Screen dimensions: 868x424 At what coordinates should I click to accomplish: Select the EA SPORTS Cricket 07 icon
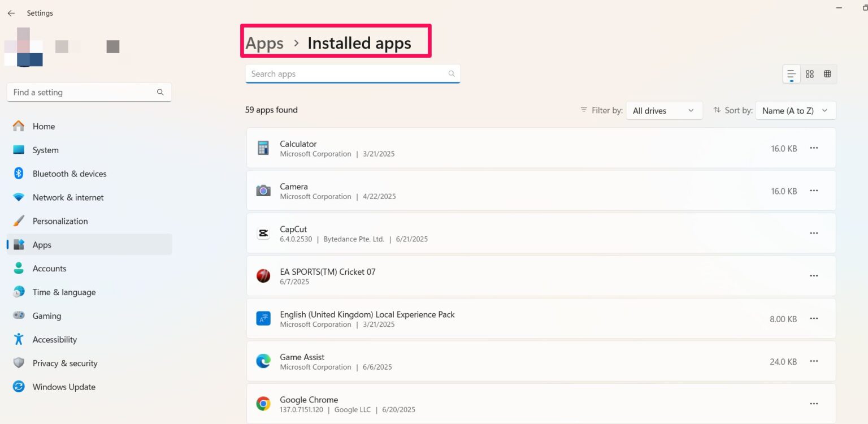click(263, 275)
